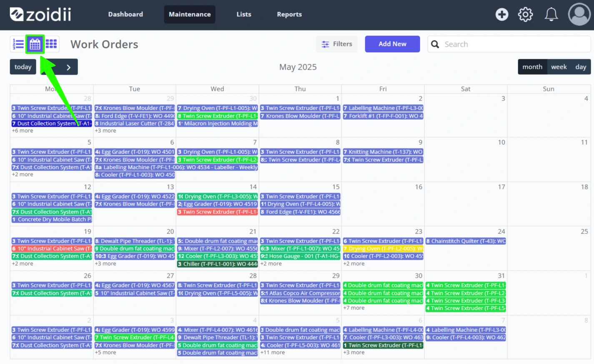
Task: Open Forklift #1 (T-FP-F-001) work order
Action: point(383,116)
